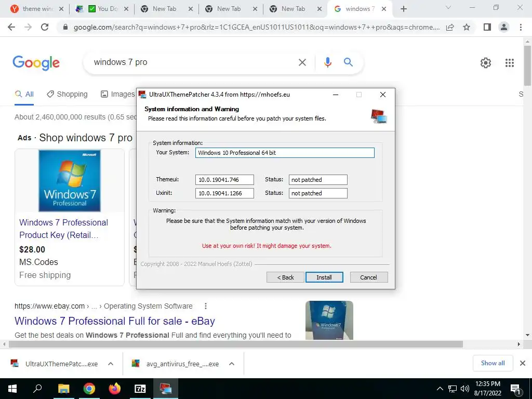Expand options for avg_antivirus download
The height and width of the screenshot is (399, 532).
232,364
